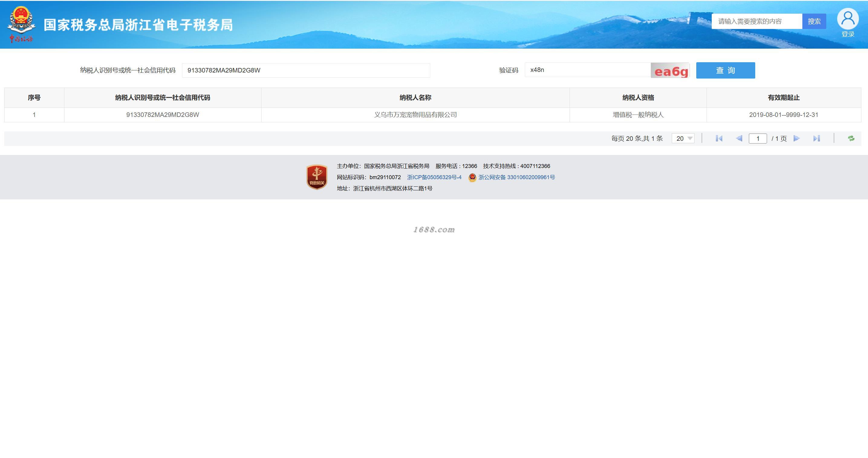Click the login user avatar icon
868x458 pixels.
847,19
